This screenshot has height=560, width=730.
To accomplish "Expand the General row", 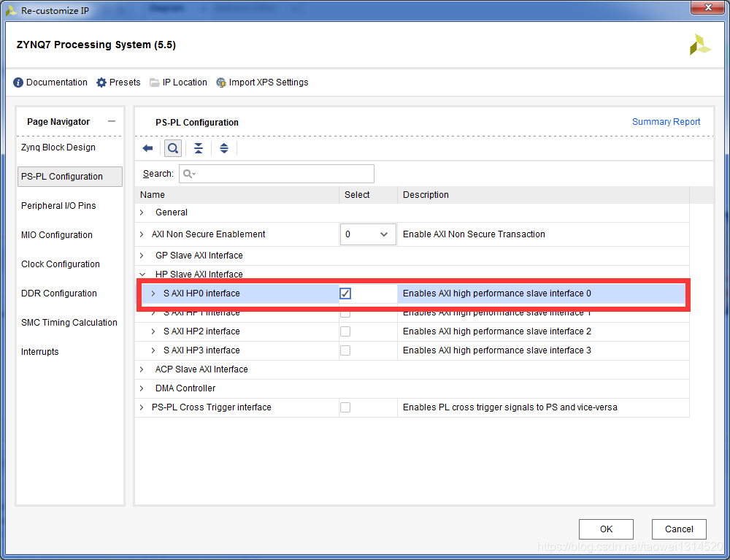I will (142, 212).
